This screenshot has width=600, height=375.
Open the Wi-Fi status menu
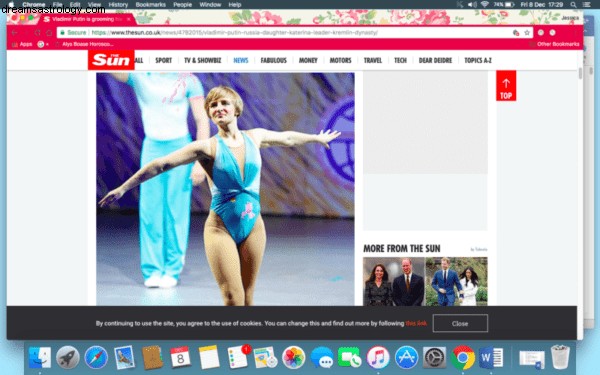485,5
